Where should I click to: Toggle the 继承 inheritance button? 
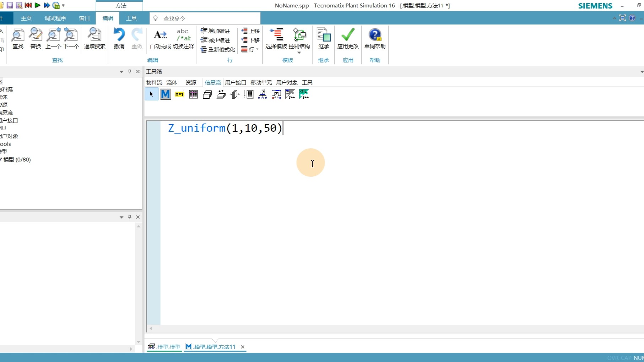pos(324,38)
